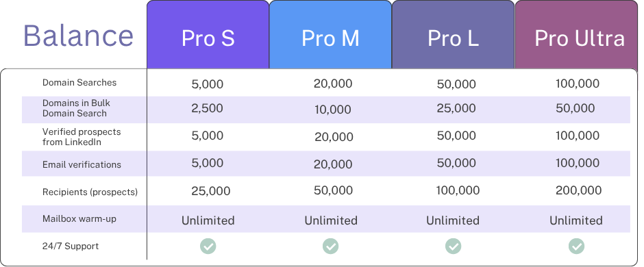Click the Mailbox warm-up row label
The image size is (644, 267).
[x=79, y=218]
